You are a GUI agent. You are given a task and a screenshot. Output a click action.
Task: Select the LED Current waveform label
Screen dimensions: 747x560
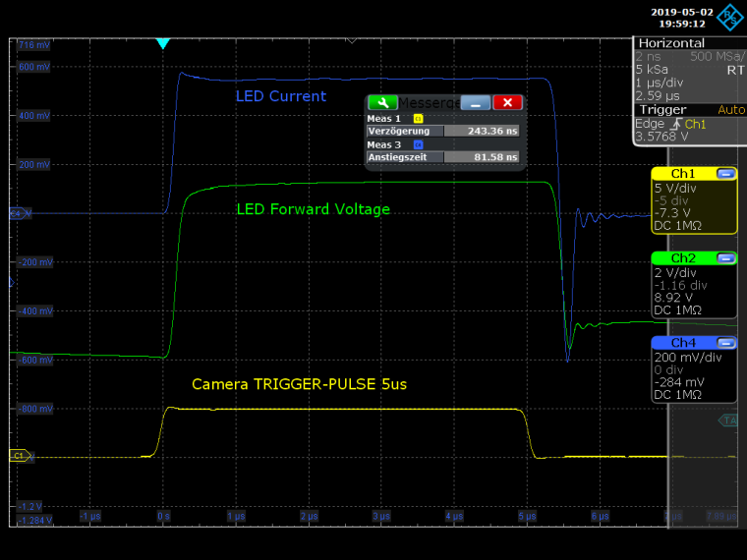[x=281, y=96]
